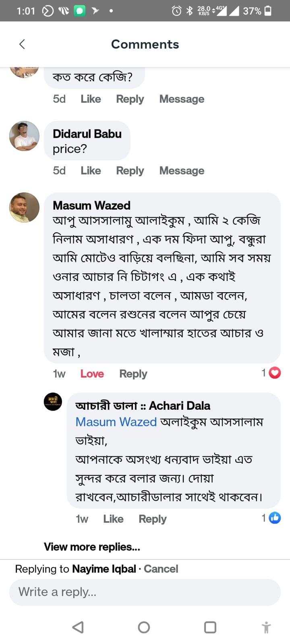Screen dimensions: 290x644
Task: Tap the Achari Dala page avatar
Action: (x=53, y=401)
